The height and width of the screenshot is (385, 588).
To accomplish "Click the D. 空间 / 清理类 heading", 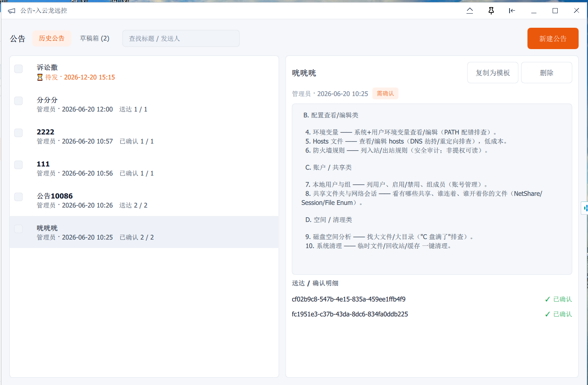I will click(x=328, y=220).
